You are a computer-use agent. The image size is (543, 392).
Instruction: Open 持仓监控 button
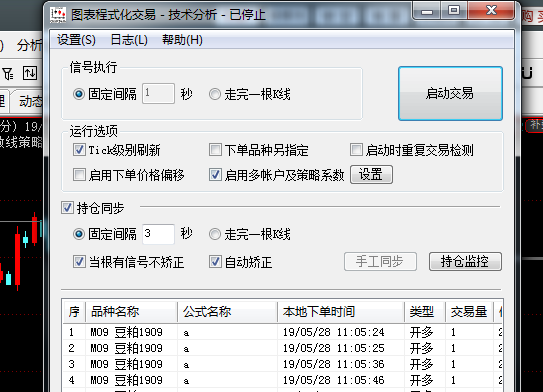coord(465,261)
